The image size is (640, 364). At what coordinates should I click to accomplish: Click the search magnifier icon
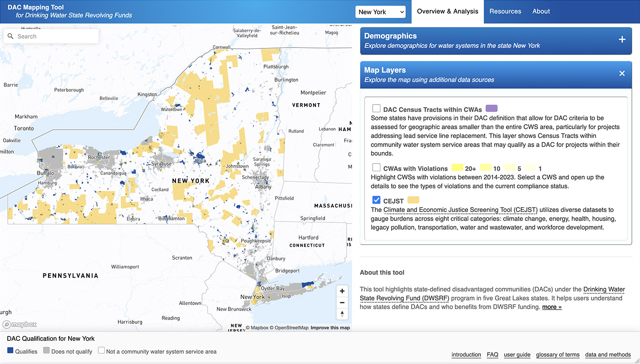(11, 37)
